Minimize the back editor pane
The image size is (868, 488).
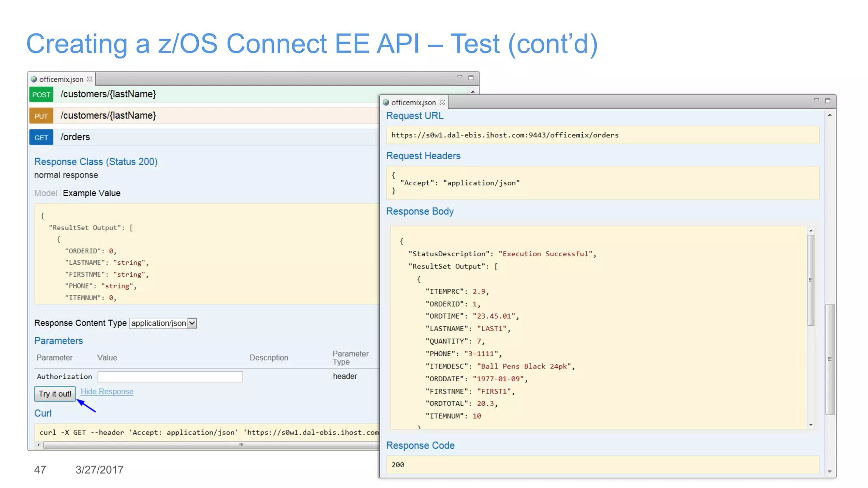pos(460,77)
